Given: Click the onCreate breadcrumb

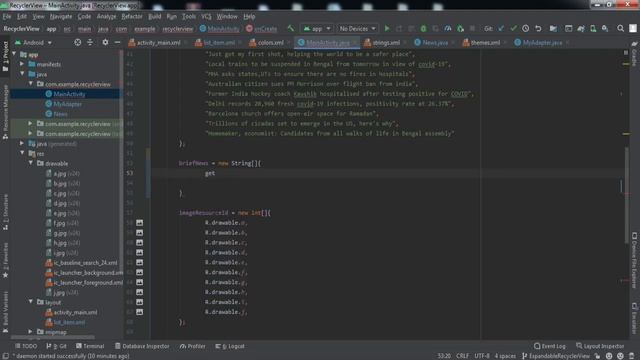Looking at the screenshot, I should click(x=261, y=29).
